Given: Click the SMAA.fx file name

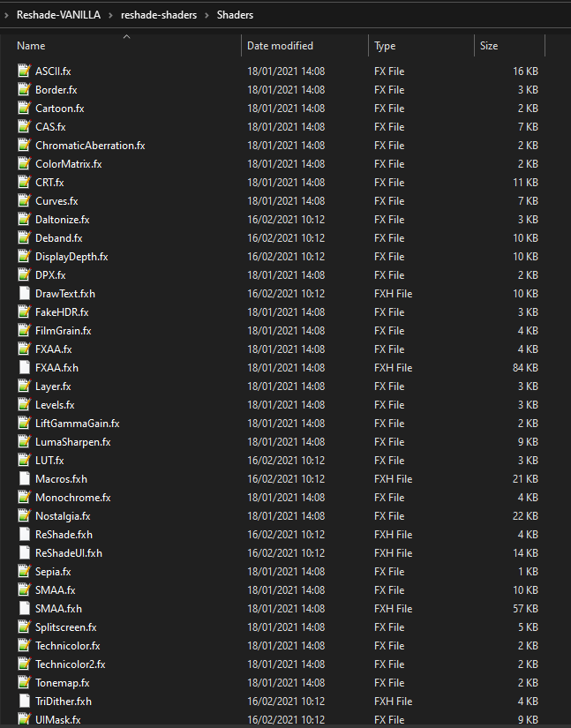Looking at the screenshot, I should [x=56, y=590].
